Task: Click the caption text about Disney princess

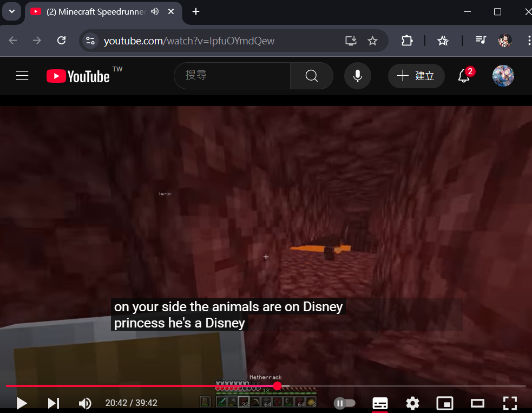Action: tap(228, 314)
